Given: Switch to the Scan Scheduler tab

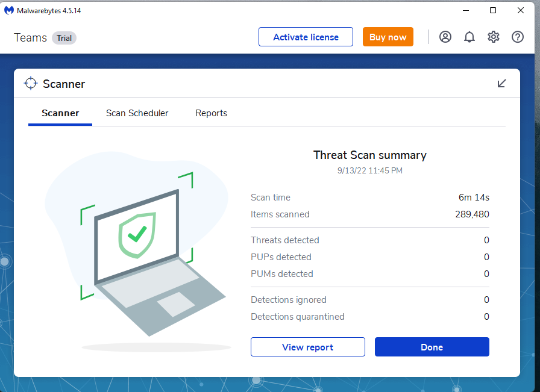Looking at the screenshot, I should [137, 113].
